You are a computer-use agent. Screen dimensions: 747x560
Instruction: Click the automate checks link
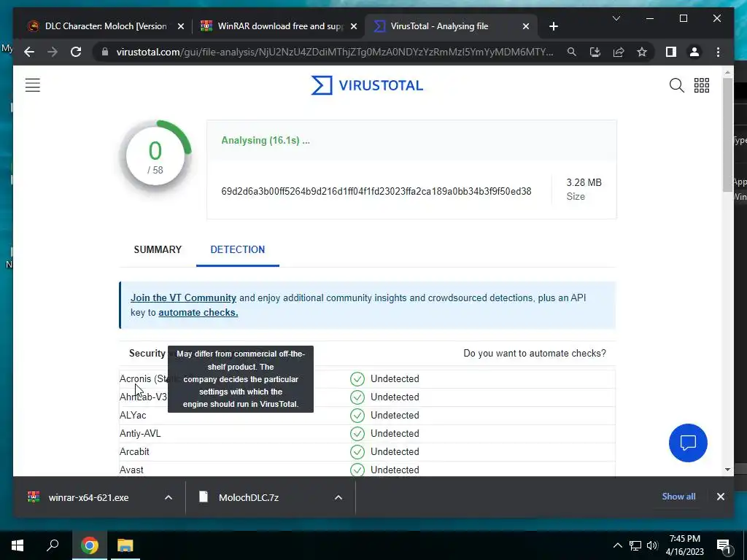198,312
